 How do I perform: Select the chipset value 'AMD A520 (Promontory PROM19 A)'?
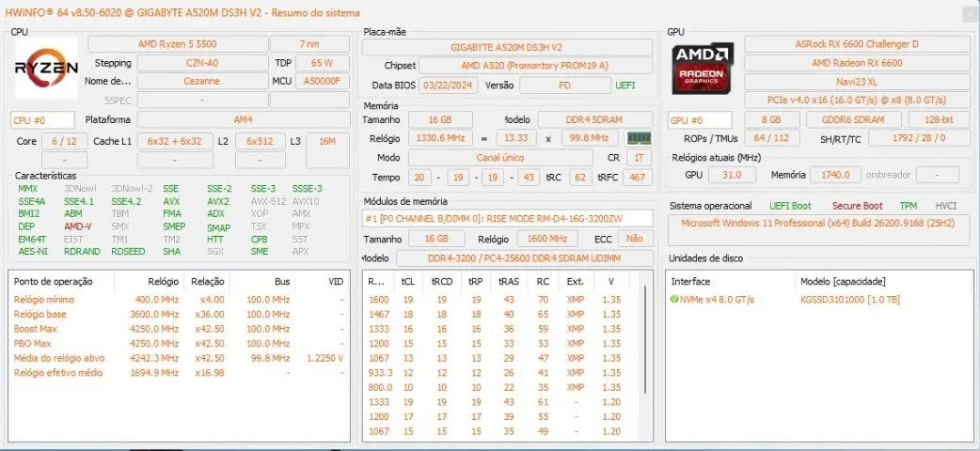536,66
